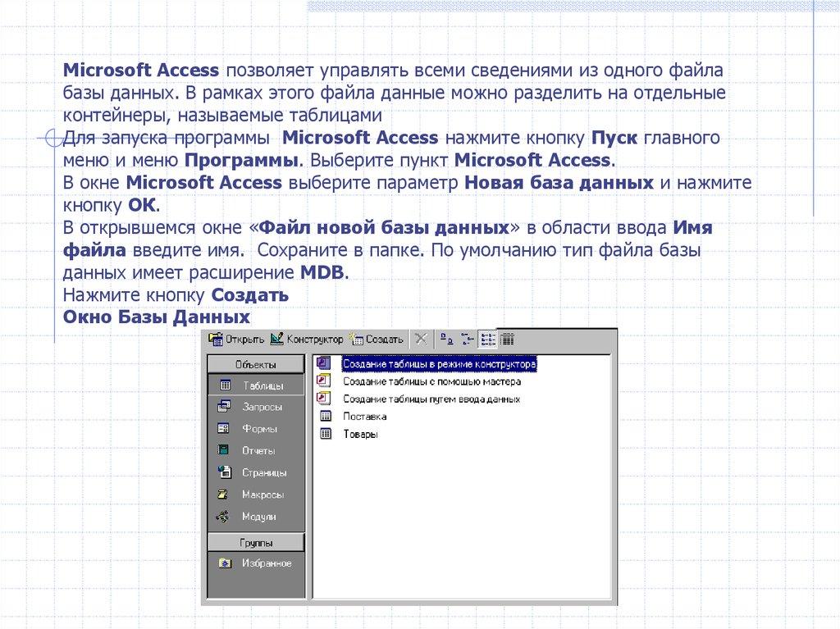Viewport: 840px width, 629px height.
Task: Open the Запросы section
Action: click(255, 406)
